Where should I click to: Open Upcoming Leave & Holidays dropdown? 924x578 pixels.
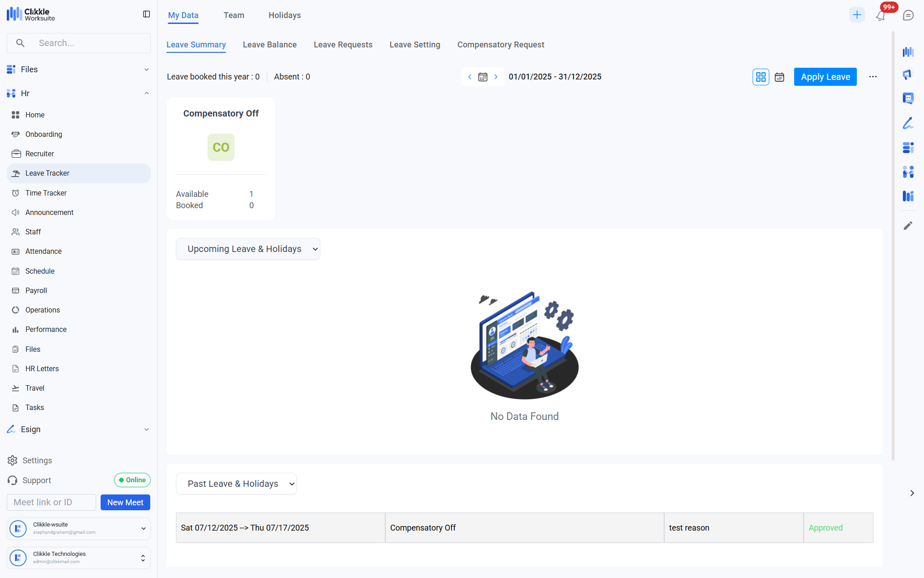248,249
